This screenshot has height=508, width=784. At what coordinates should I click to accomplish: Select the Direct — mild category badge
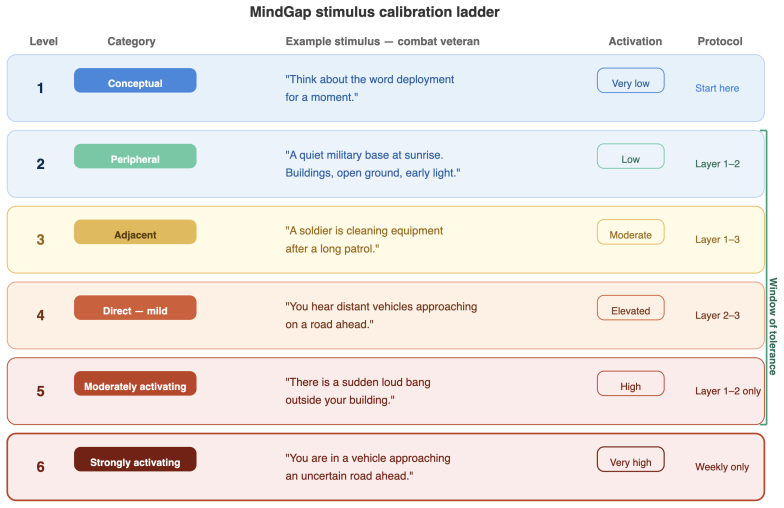coord(135,308)
